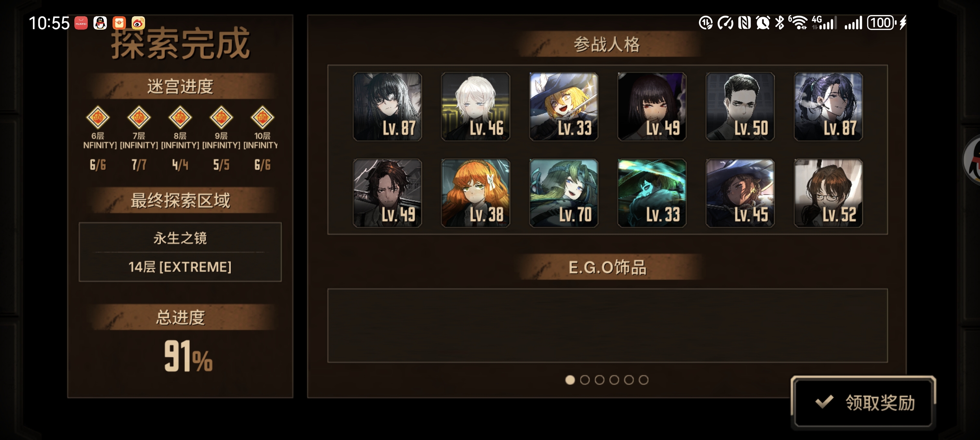Select the Lv. 46 white-haired character portrait

pos(475,107)
